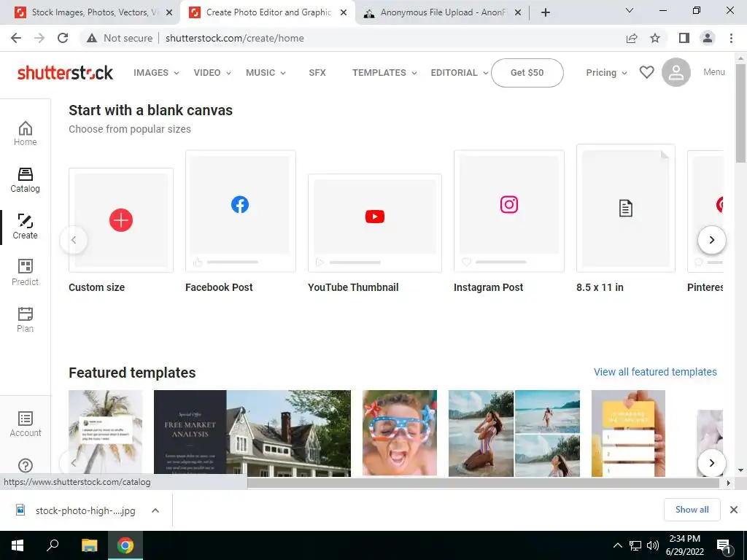Show hidden system tray icons

pos(617,545)
